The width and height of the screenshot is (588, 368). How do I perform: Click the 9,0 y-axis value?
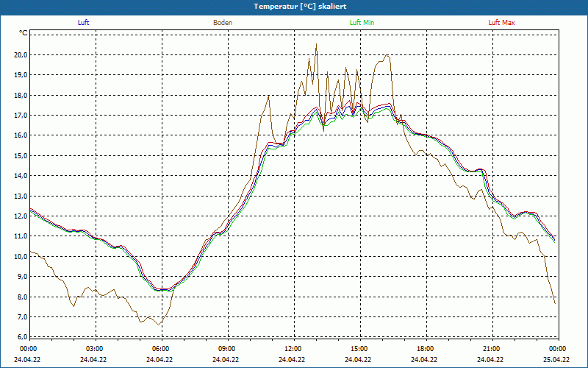23,277
